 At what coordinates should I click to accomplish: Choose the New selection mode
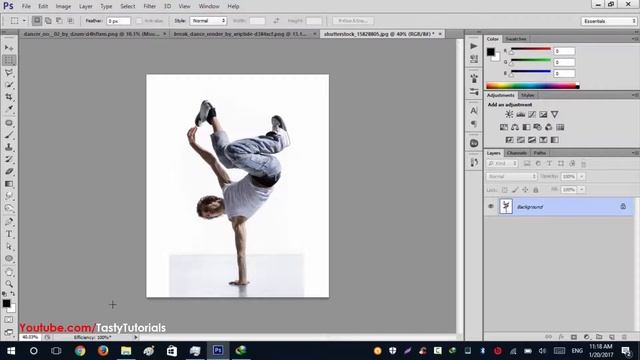tap(37, 20)
